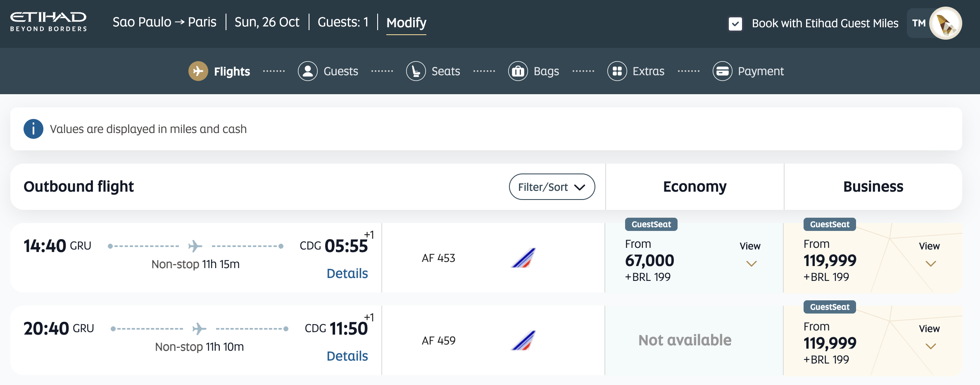The image size is (980, 385).
Task: Click the Extras grid step icon
Action: point(617,71)
